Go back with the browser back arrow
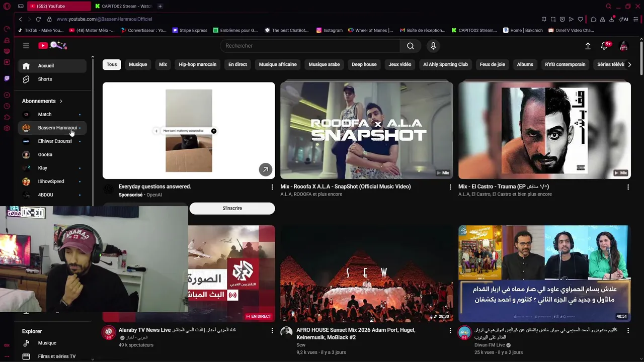Image resolution: width=644 pixels, height=362 pixels. [x=20, y=19]
